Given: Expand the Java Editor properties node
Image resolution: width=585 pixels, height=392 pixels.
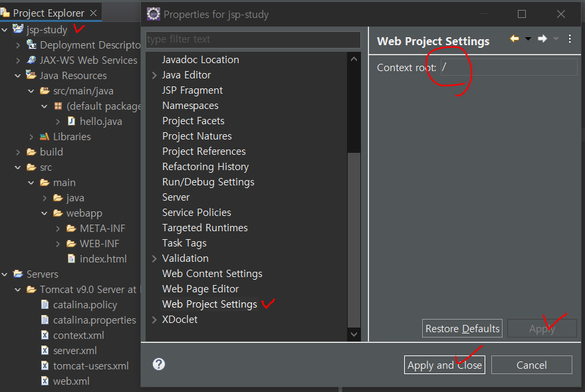Looking at the screenshot, I should [x=154, y=75].
